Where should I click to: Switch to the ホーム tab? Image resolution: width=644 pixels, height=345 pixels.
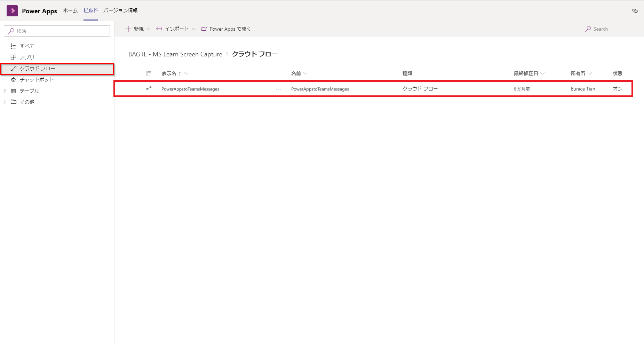pyautogui.click(x=70, y=10)
